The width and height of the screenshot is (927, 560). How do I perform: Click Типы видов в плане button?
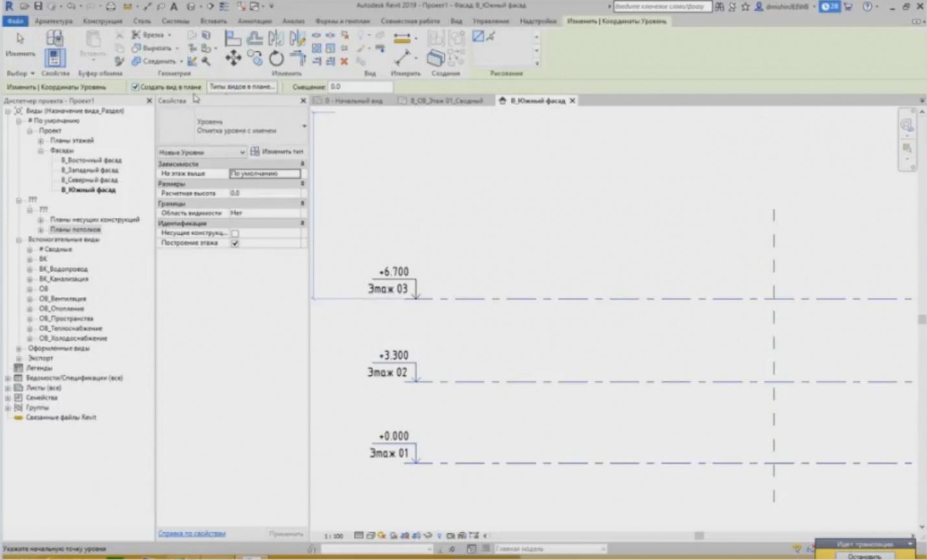(242, 87)
